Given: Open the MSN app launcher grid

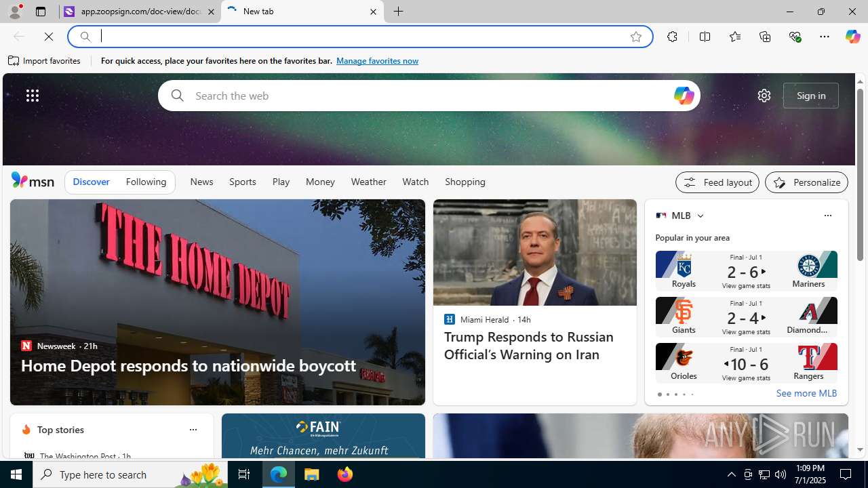Looking at the screenshot, I should click(x=33, y=96).
